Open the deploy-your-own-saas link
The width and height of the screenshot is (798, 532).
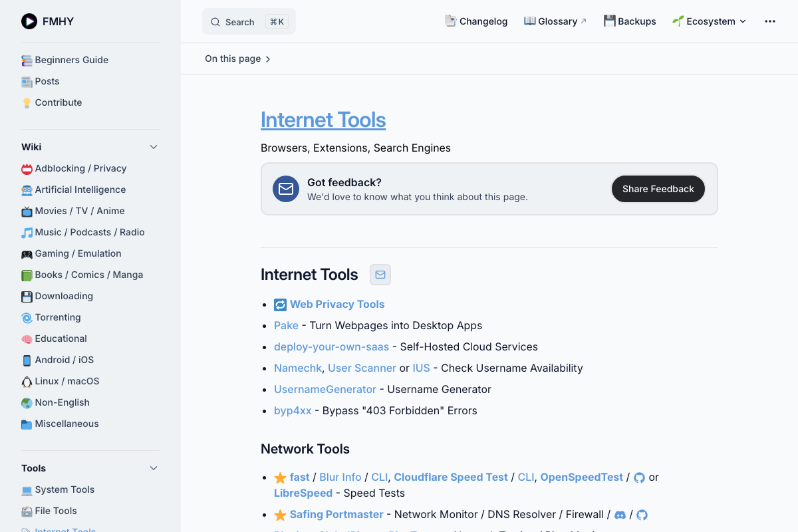[x=331, y=346]
